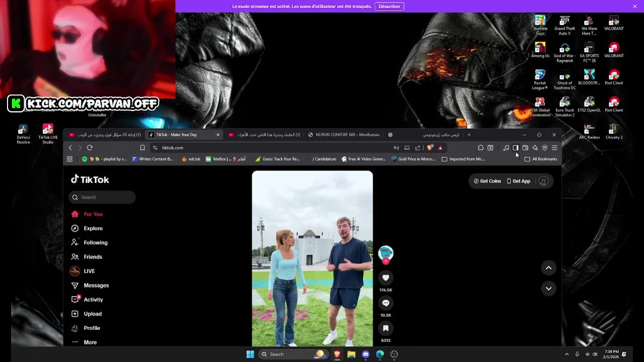The image size is (644, 362).
Task: Show hidden icons in the system tray
Action: (x=567, y=354)
